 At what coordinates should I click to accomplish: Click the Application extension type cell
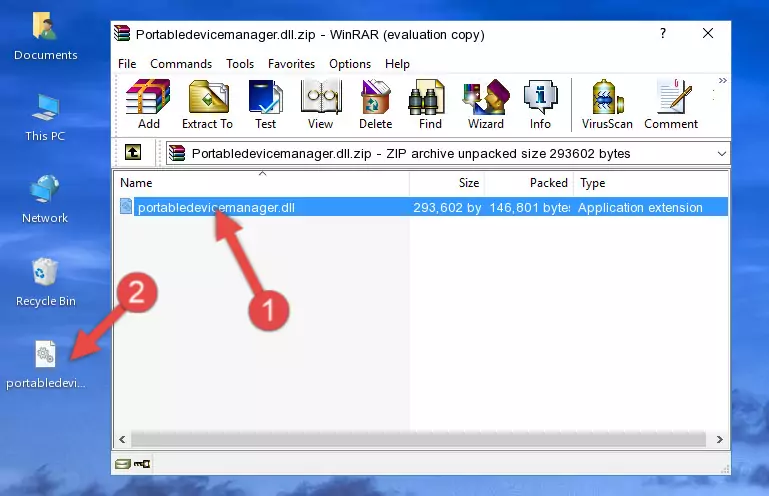(x=640, y=208)
